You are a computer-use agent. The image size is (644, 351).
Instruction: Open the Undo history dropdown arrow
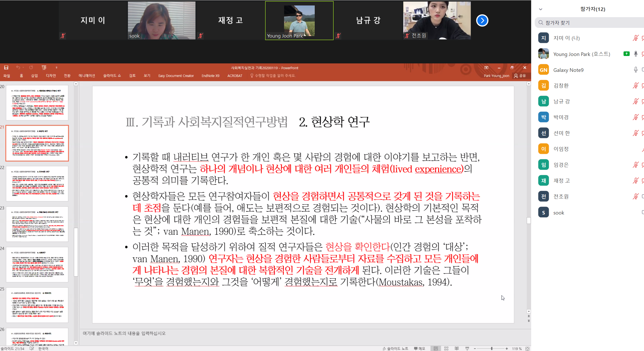click(23, 68)
